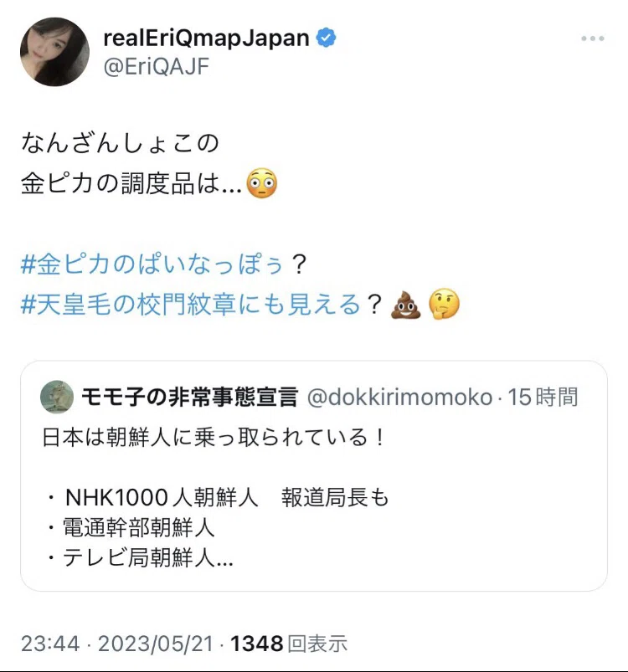The width and height of the screenshot is (628, 672).
Task: Open the three-dot more options menu
Action: coord(593,38)
